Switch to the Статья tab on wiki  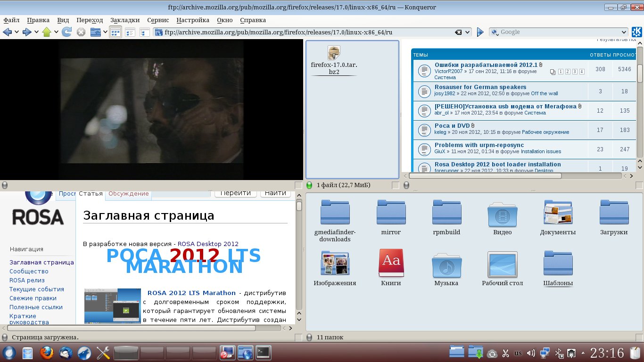click(x=91, y=193)
